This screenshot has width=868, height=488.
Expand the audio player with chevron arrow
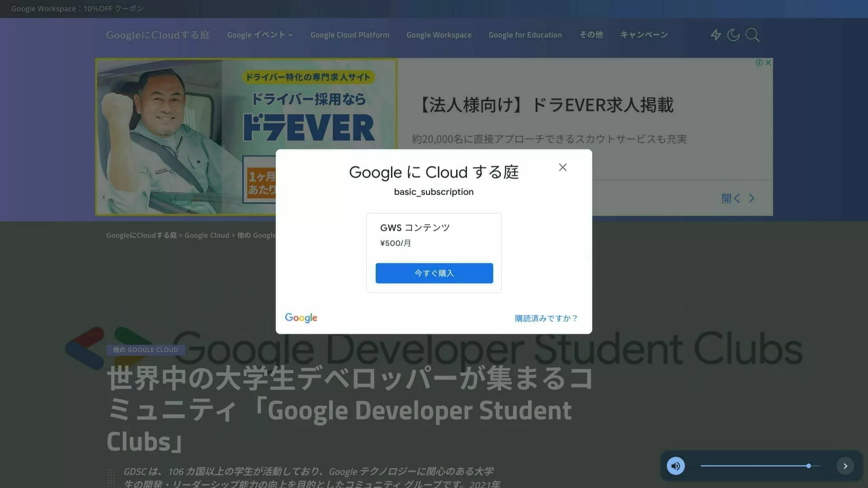[845, 466]
